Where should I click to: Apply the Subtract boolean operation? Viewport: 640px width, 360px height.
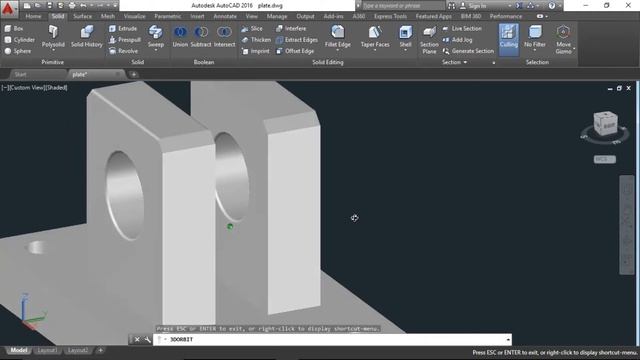[x=201, y=36]
